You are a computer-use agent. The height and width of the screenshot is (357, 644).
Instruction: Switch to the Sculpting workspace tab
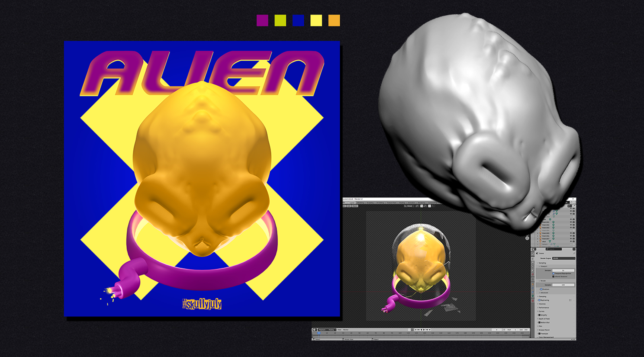tap(370, 203)
